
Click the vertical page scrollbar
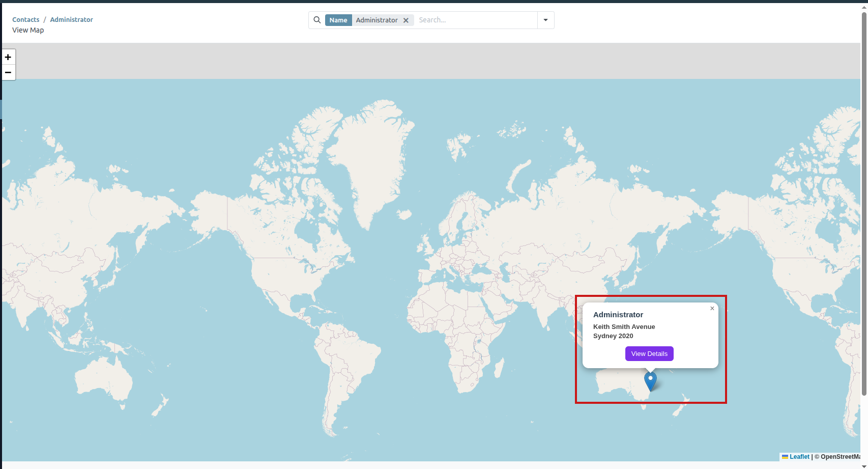click(x=864, y=204)
